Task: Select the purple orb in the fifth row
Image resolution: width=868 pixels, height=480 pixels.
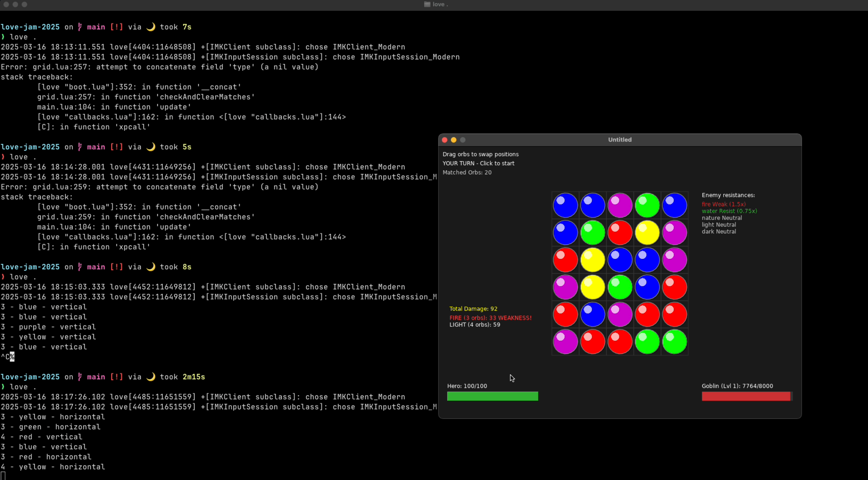Action: click(x=620, y=314)
